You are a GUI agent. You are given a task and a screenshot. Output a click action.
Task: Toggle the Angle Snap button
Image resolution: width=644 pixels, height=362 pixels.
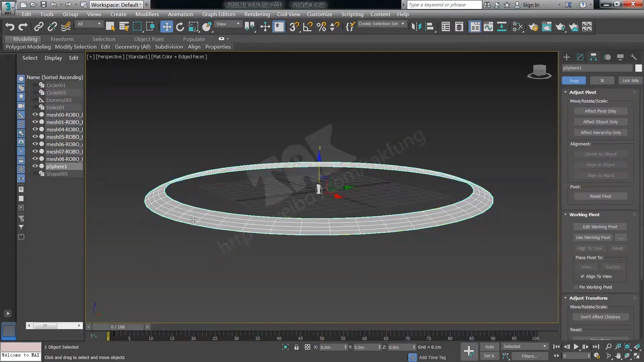point(308,27)
